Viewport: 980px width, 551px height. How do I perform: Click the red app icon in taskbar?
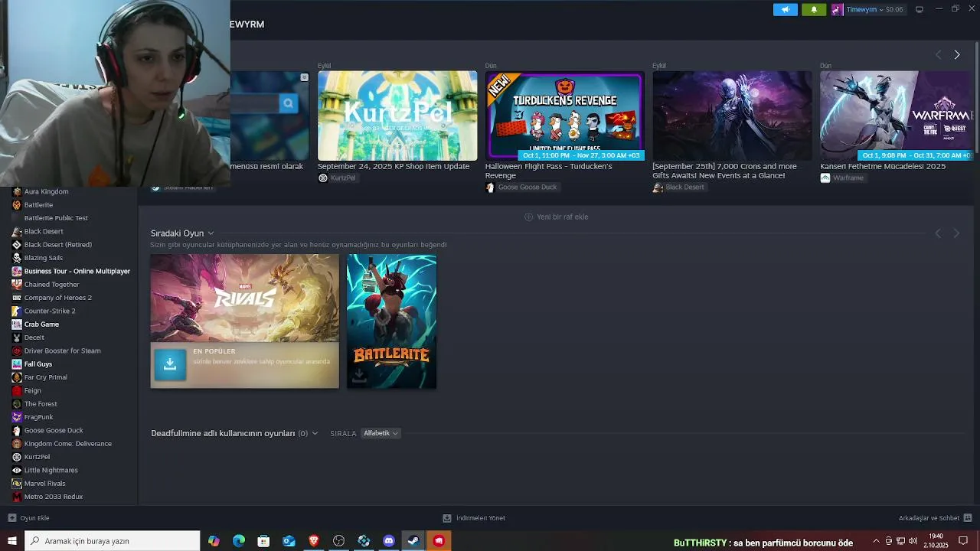pos(439,541)
